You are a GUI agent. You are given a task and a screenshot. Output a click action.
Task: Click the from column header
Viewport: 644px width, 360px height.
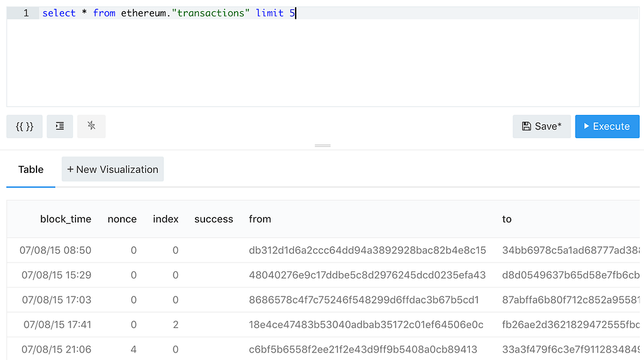click(x=260, y=219)
